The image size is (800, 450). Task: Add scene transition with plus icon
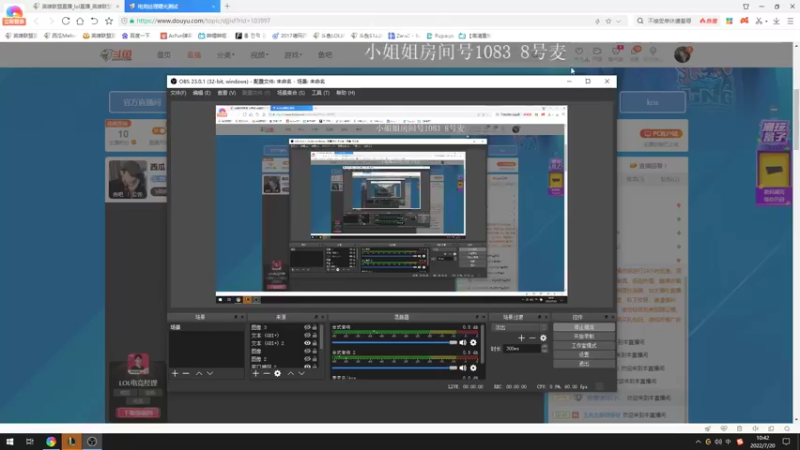[521, 338]
